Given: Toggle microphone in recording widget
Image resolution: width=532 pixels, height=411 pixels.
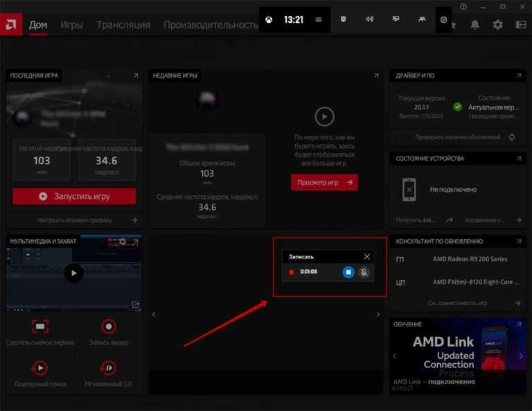Looking at the screenshot, I should coord(364,272).
